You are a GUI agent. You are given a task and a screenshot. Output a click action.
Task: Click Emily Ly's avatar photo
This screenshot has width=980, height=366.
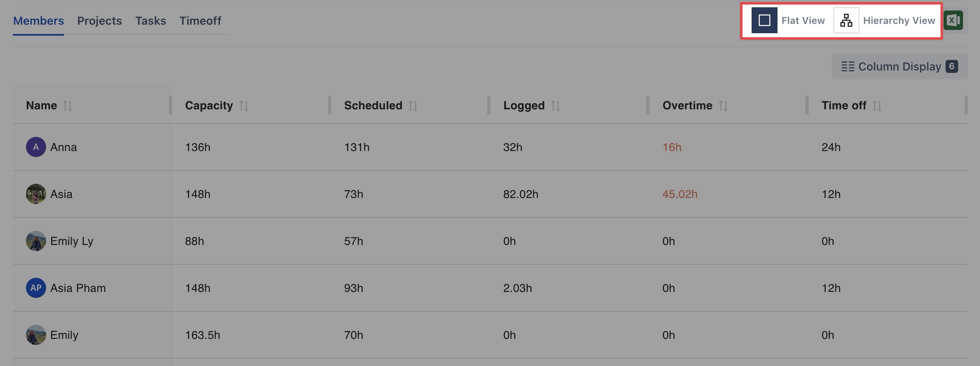coord(36,241)
